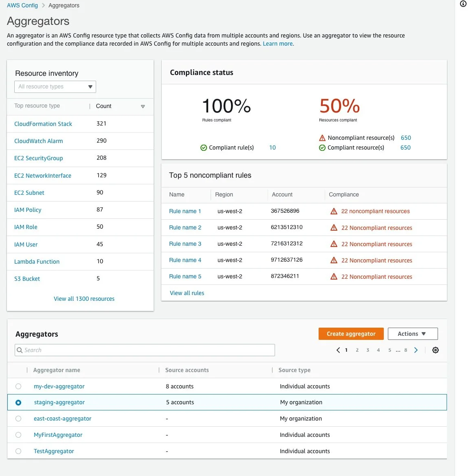This screenshot has height=476, width=471.
Task: Open IAM User resource type
Action: (x=26, y=245)
